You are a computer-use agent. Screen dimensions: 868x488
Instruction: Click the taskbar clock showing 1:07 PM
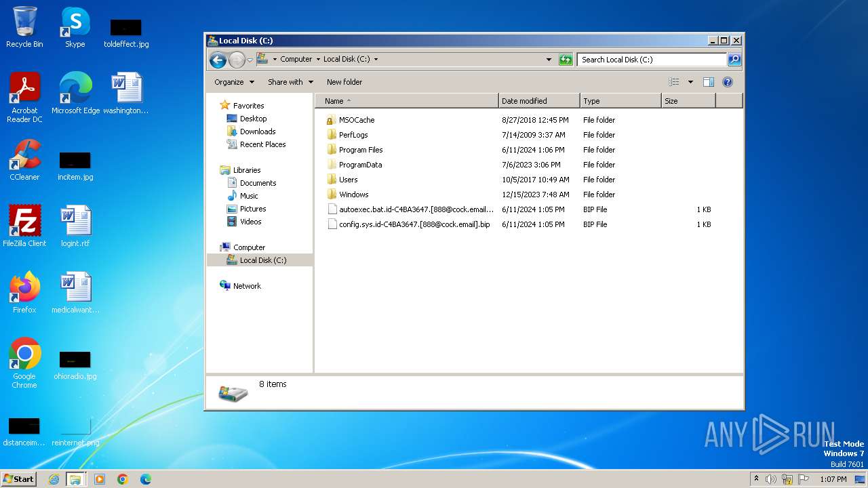(833, 479)
